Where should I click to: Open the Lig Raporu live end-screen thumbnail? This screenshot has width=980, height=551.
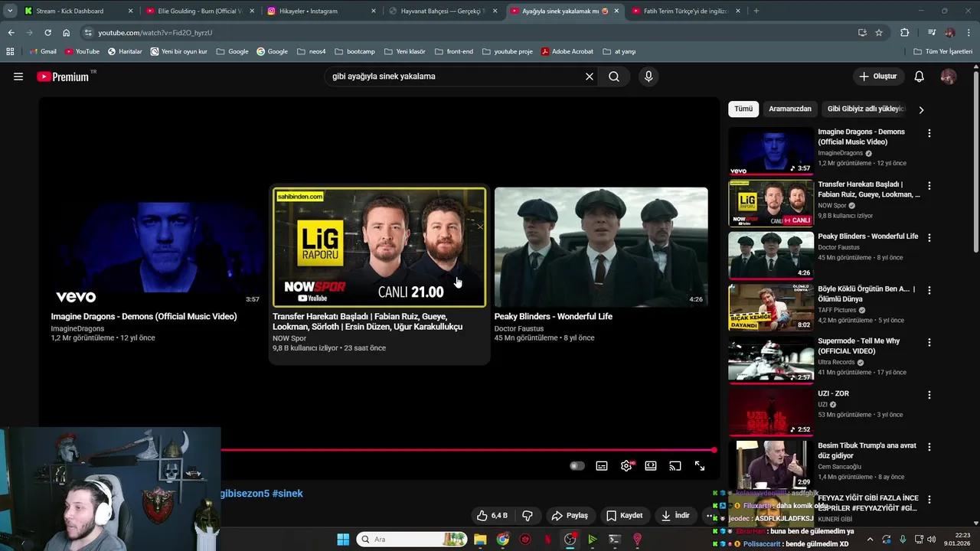[379, 247]
